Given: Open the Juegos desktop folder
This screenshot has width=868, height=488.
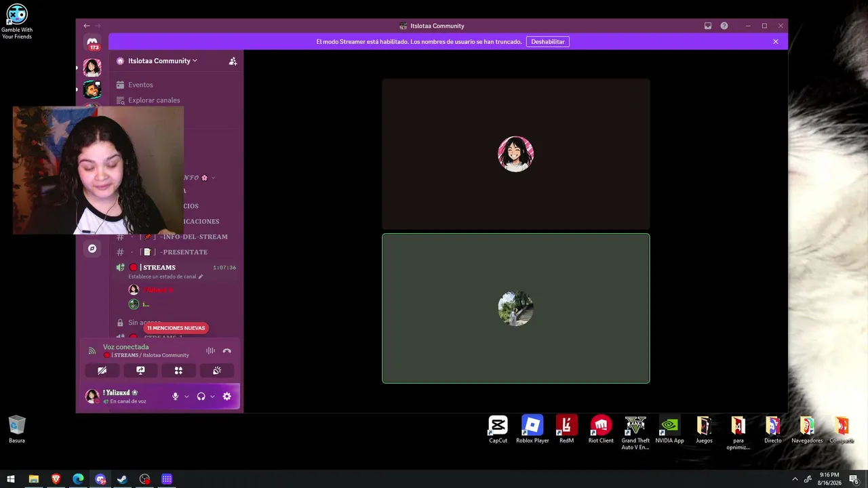Looking at the screenshot, I should (704, 430).
